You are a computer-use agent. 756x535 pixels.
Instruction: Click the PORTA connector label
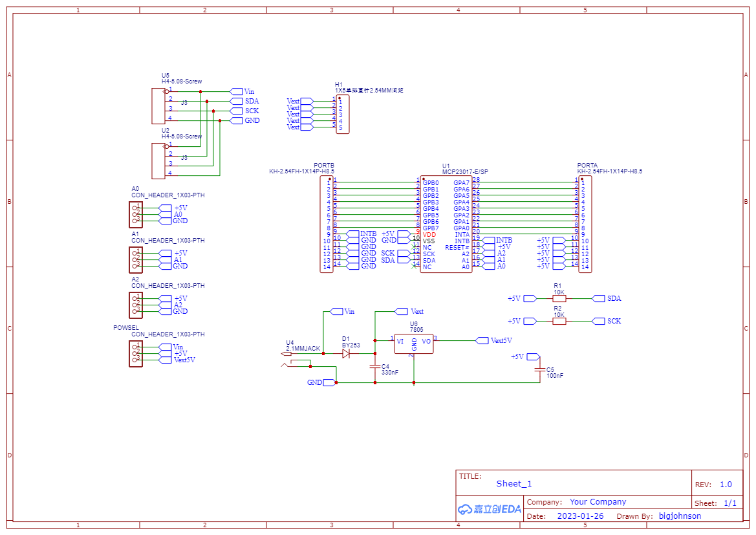tap(587, 166)
